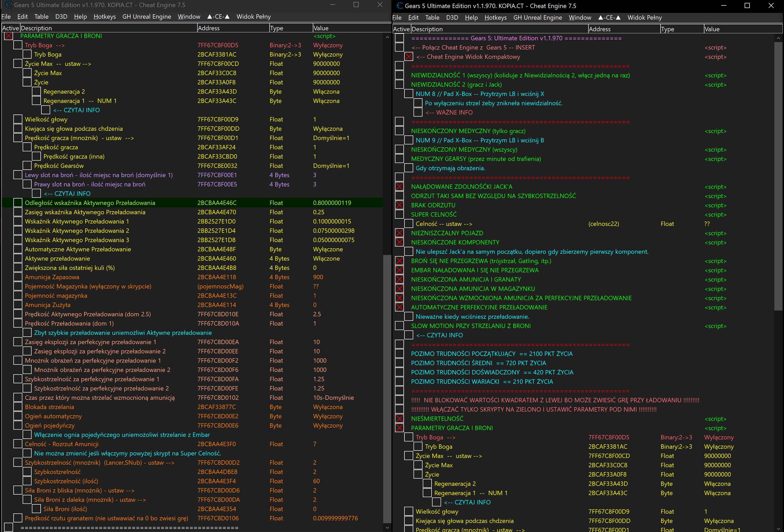This screenshot has height=532, width=784.
Task: Click the ▲-CE-▲ menu in the right window
Action: click(609, 17)
